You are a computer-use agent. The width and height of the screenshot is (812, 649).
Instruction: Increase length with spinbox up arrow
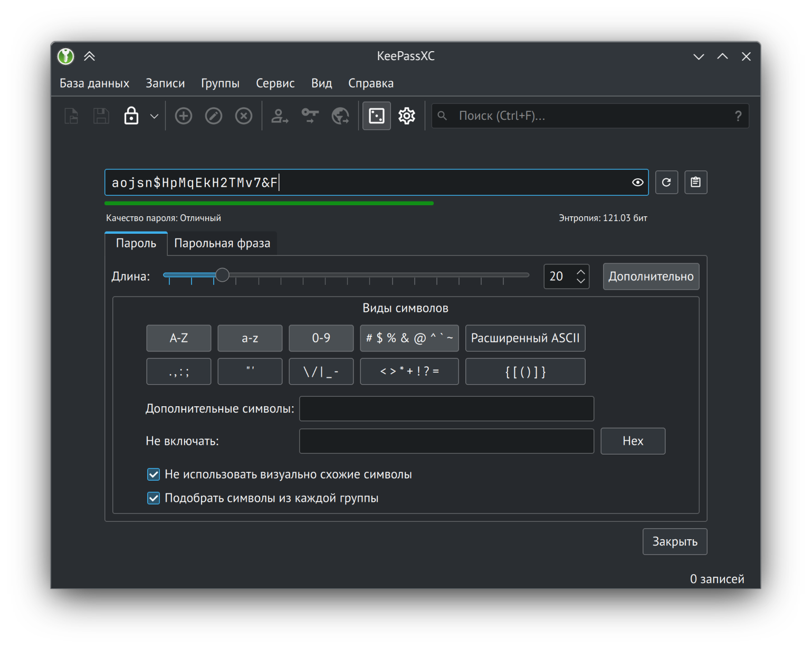581,272
